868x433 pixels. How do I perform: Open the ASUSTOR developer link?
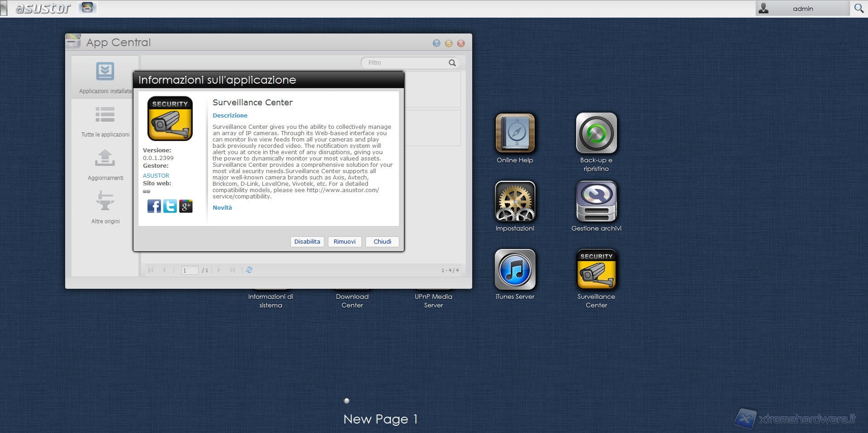(x=156, y=175)
